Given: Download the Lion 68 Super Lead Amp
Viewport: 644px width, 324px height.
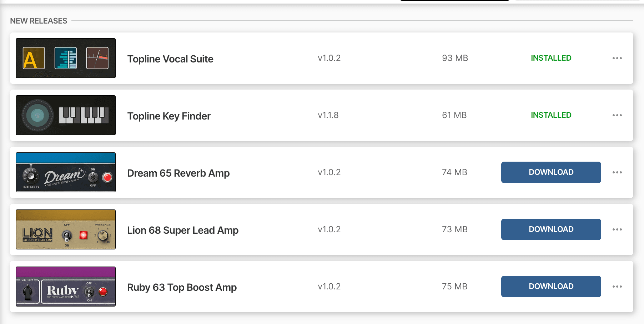Looking at the screenshot, I should (x=551, y=229).
